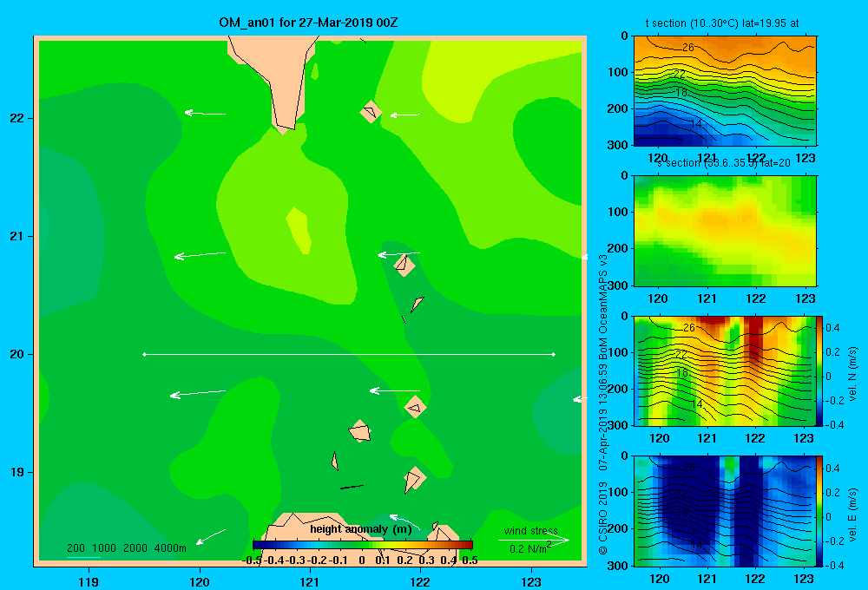Click the 'wind stress' legend label
The width and height of the screenshot is (868, 590).
531,530
